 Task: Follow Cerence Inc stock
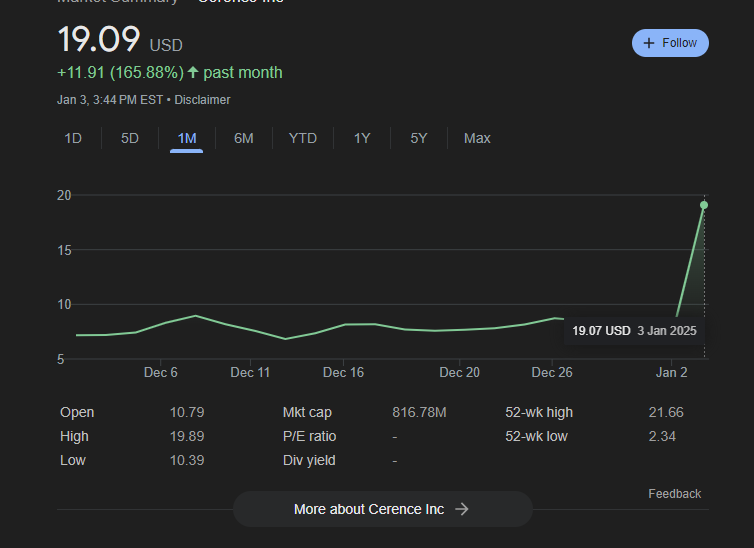coord(670,43)
